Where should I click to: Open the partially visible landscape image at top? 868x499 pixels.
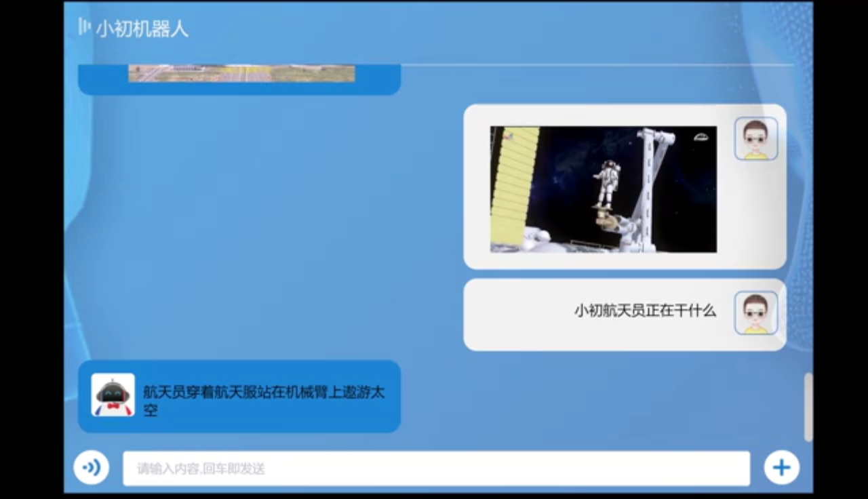point(241,73)
